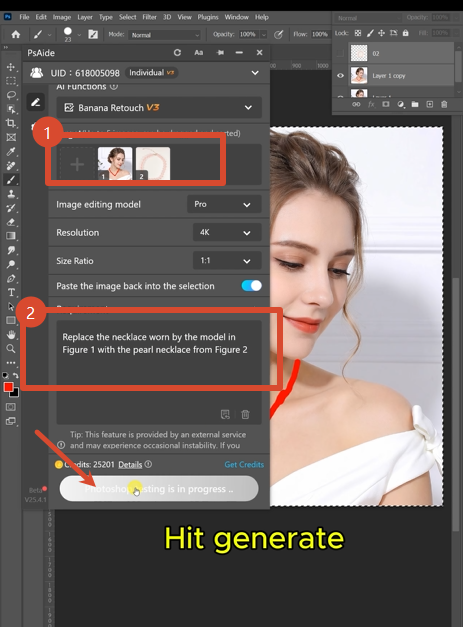Toggle lock all padlock icon

(405, 33)
